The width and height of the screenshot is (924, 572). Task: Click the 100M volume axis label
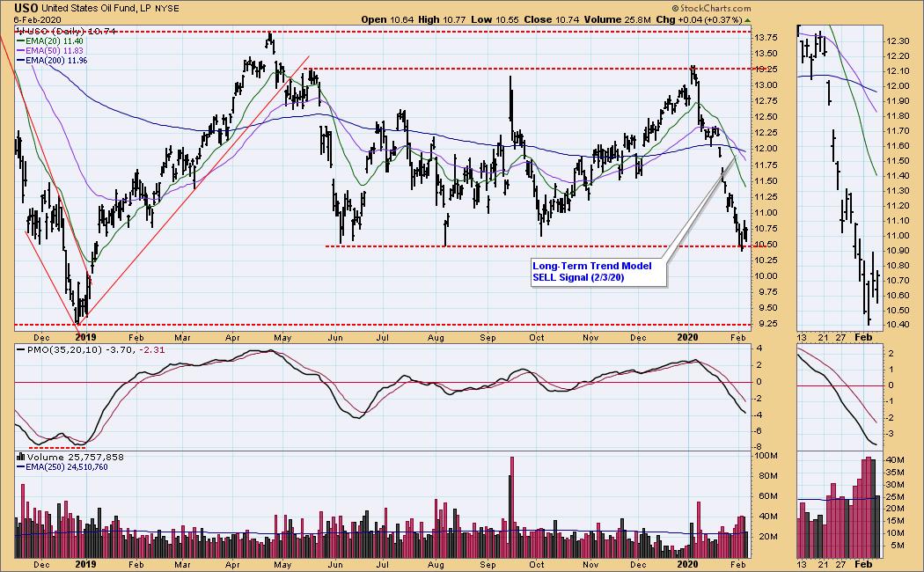tap(766, 456)
